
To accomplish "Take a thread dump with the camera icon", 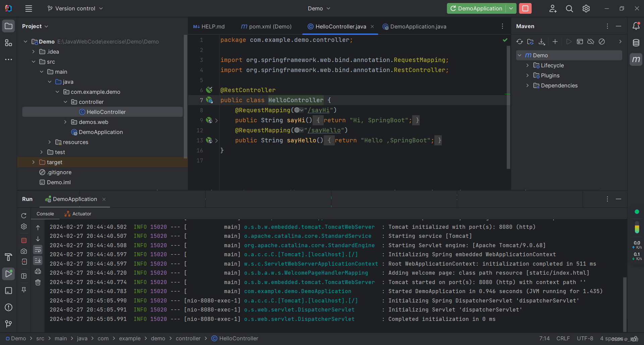I will tap(23, 251).
